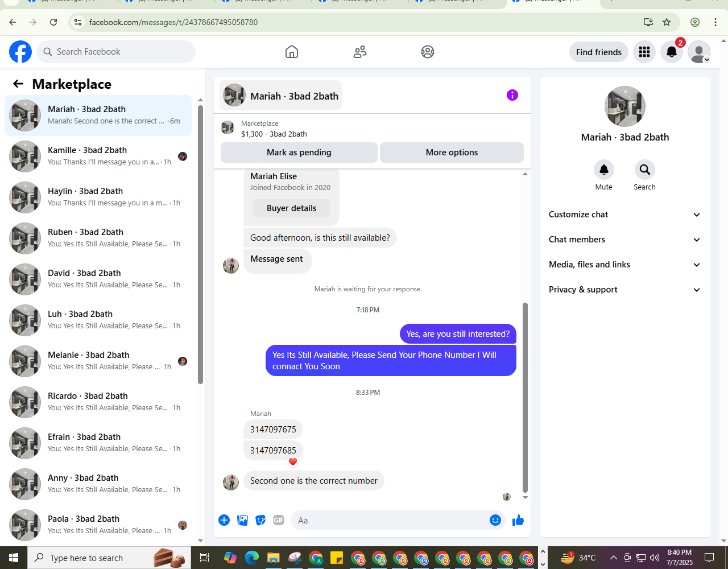Viewport: 728px width, 569px height.
Task: Expand the Chat members section
Action: tap(625, 240)
